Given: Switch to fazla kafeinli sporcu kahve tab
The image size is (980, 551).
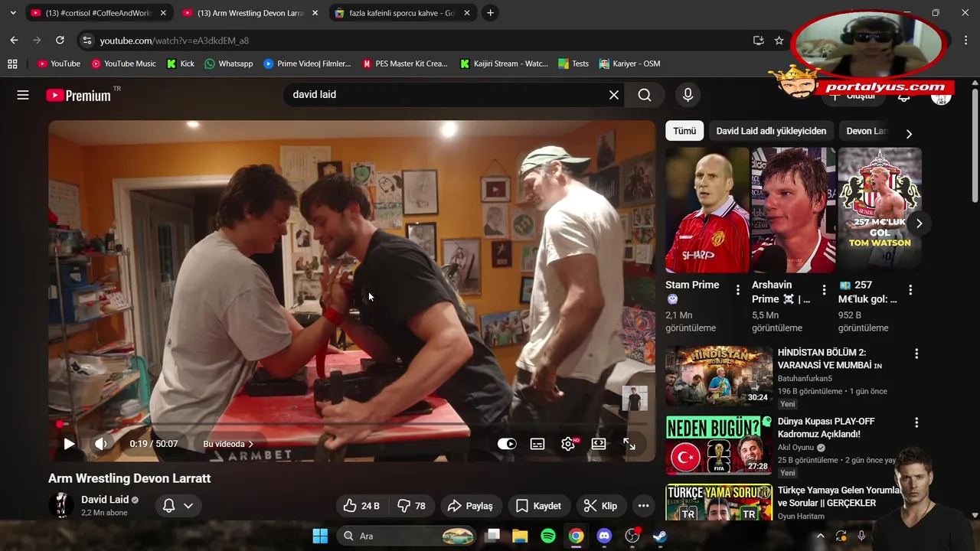Looking at the screenshot, I should pos(402,13).
